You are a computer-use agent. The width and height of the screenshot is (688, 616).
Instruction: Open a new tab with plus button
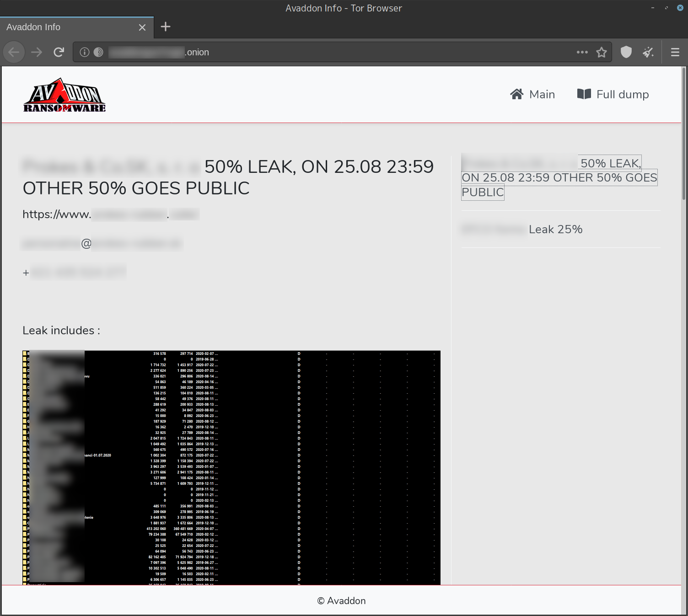point(166,27)
